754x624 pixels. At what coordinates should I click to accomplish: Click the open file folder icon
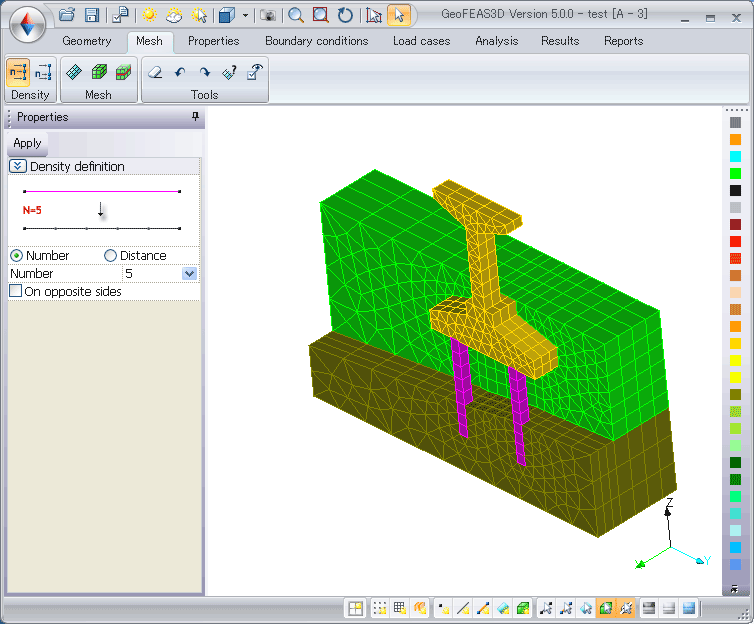click(x=66, y=15)
